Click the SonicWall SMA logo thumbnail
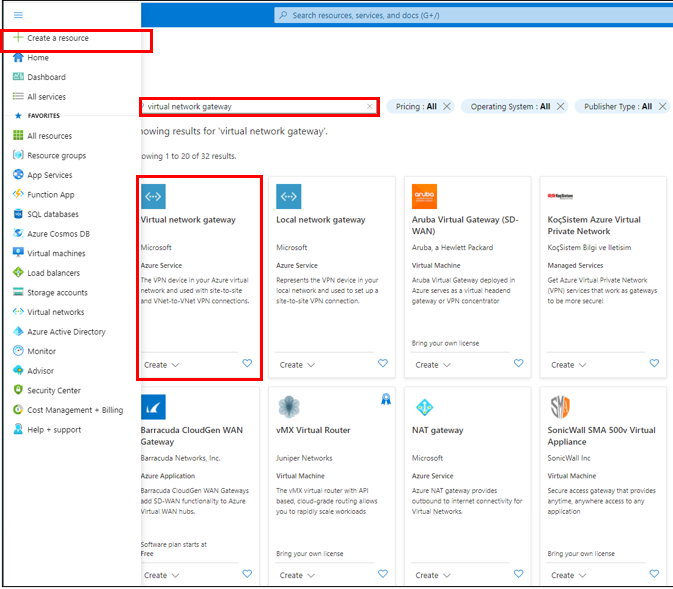This screenshot has height=589, width=673. 560,407
